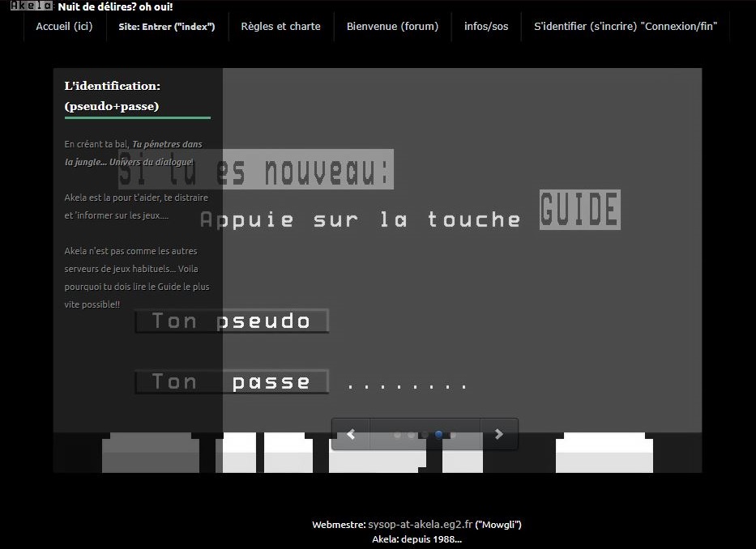Viewport: 756px width, 549px height.
Task: Click S'identifier (s'incrire) "Connexion/fin"
Action: click(x=626, y=26)
